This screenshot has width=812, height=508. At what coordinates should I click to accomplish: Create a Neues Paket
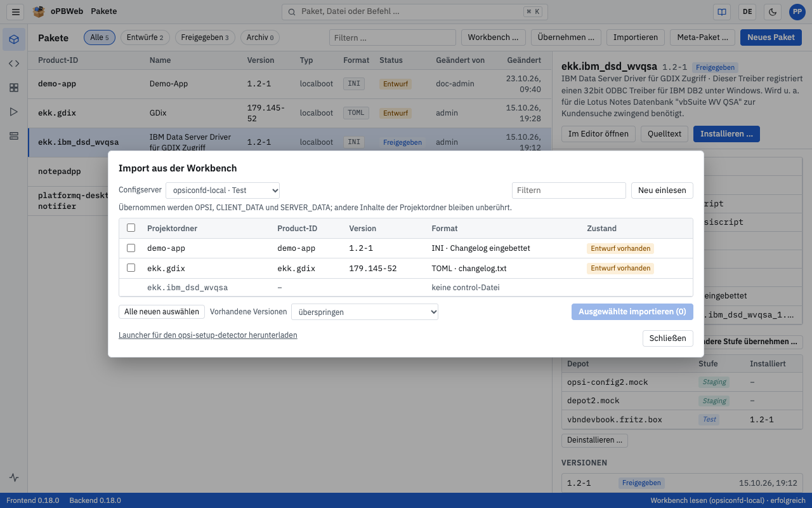[771, 37]
